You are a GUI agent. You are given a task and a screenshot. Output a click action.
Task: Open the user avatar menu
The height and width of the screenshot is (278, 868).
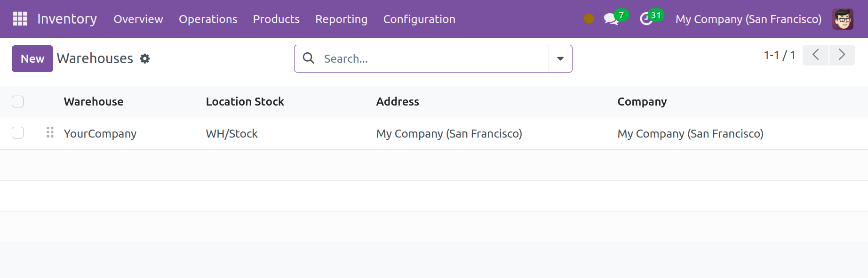click(842, 19)
